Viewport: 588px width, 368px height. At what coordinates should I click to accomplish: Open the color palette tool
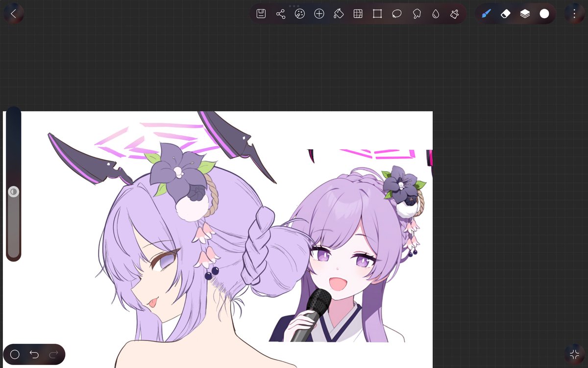pos(300,14)
